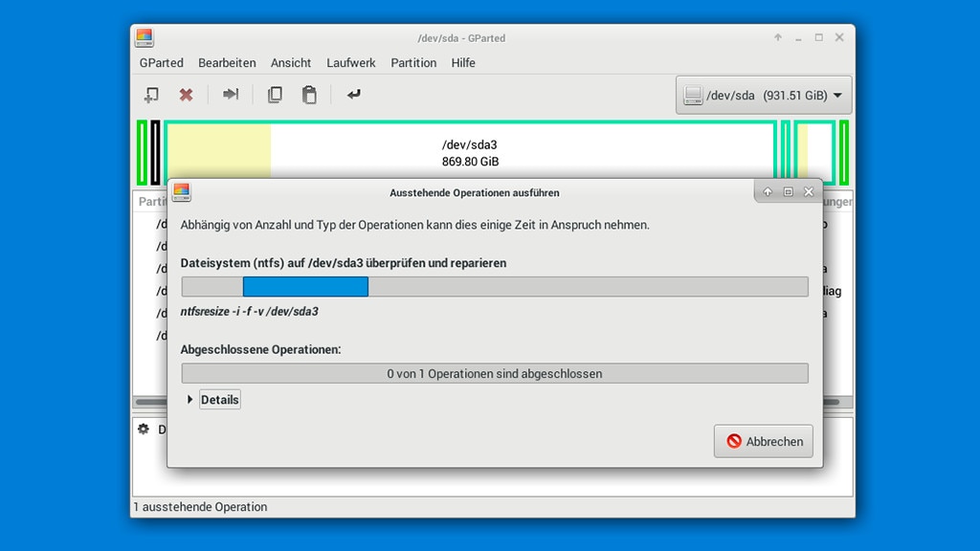Open the Laufwerk menu
The image size is (980, 551).
click(350, 63)
